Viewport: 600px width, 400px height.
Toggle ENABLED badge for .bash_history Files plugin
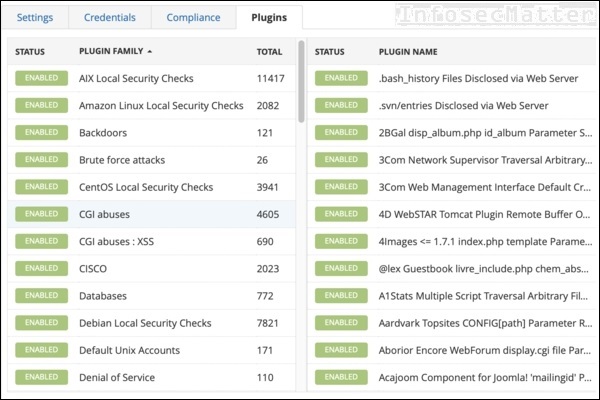(x=341, y=78)
